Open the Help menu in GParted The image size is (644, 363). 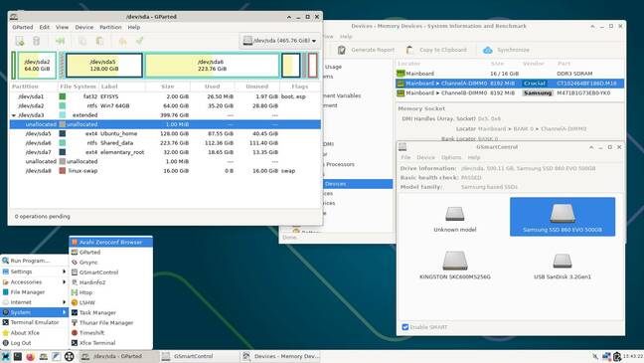[x=134, y=27]
